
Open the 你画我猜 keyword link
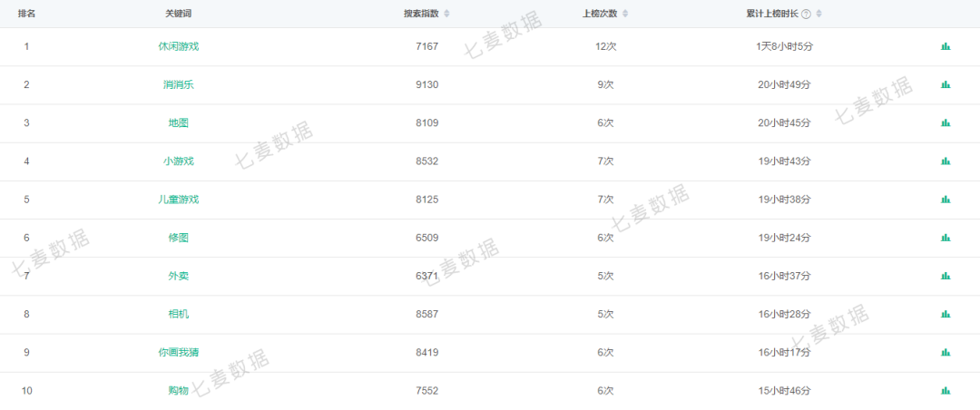179,353
